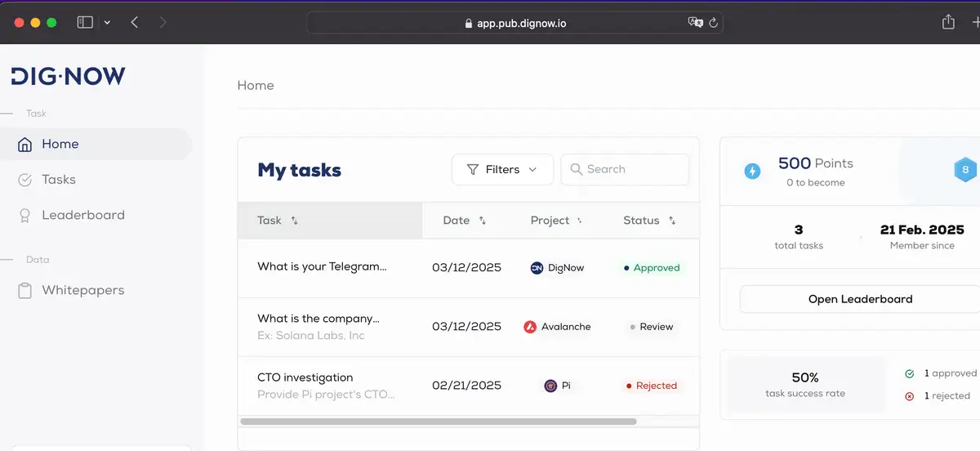Expand the sidebar chevron menu in Safari
The image size is (980, 451).
pyautogui.click(x=107, y=23)
